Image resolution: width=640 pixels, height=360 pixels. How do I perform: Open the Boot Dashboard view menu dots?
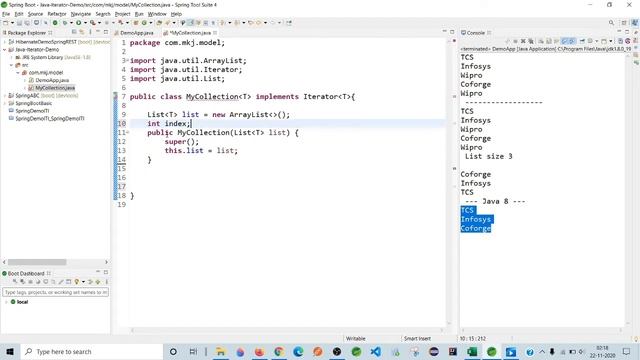tap(107, 282)
